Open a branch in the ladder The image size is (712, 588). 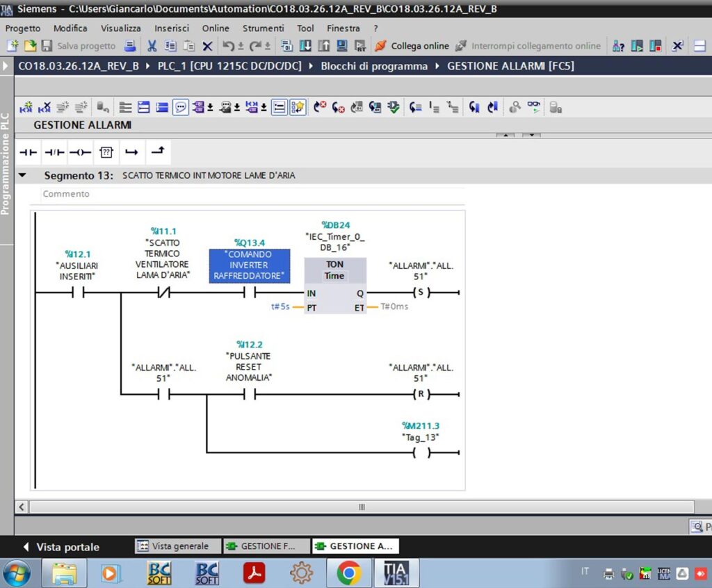click(131, 152)
